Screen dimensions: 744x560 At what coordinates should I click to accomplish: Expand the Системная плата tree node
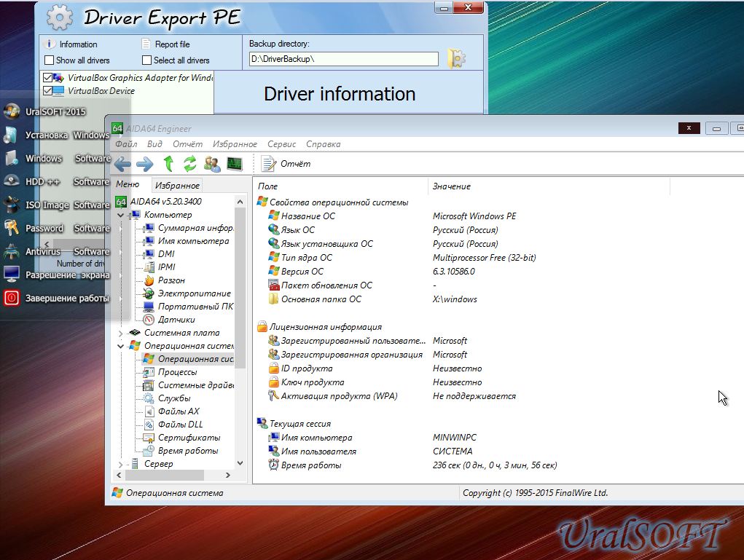point(121,333)
